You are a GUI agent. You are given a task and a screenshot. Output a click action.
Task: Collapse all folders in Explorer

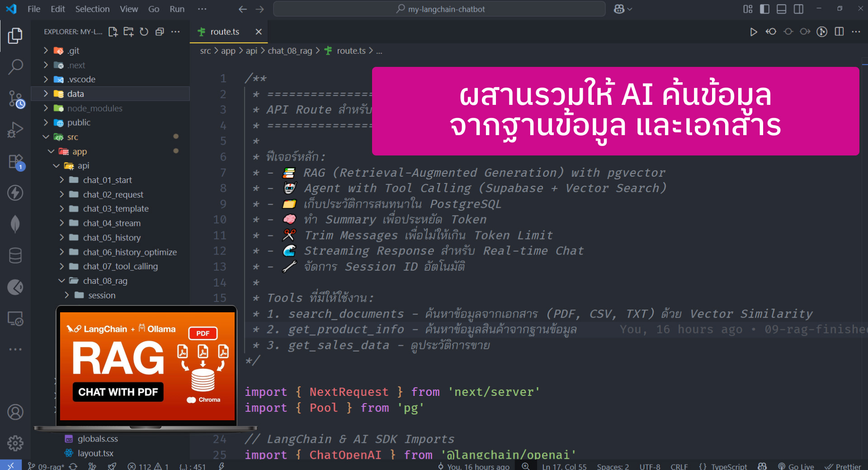point(160,32)
